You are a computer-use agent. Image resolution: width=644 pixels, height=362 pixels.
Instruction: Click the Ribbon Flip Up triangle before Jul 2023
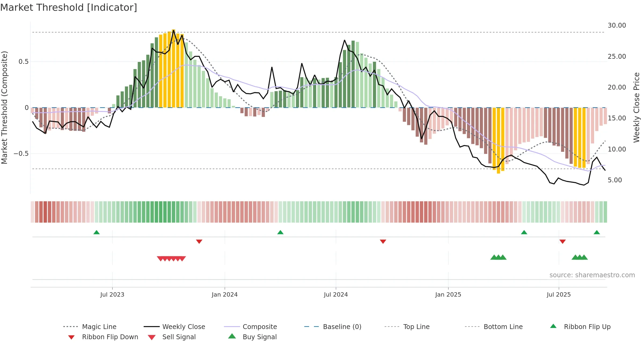pos(97,232)
